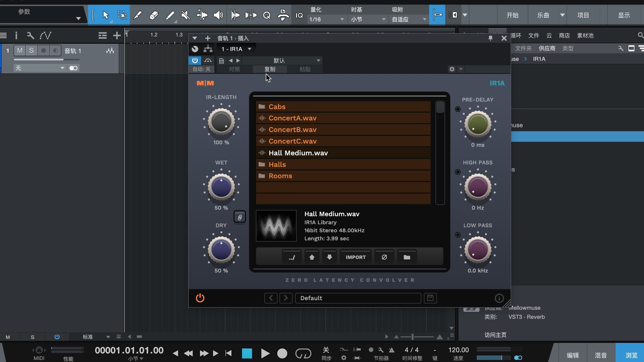Select the Bend tool
Image resolution: width=644 pixels, height=362 pixels.
[202, 15]
